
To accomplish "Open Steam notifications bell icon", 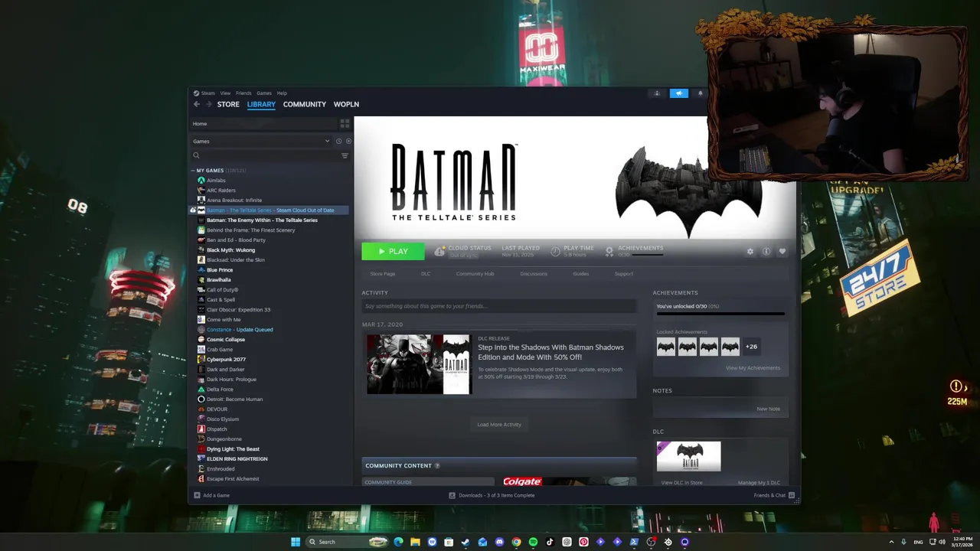I will point(700,93).
